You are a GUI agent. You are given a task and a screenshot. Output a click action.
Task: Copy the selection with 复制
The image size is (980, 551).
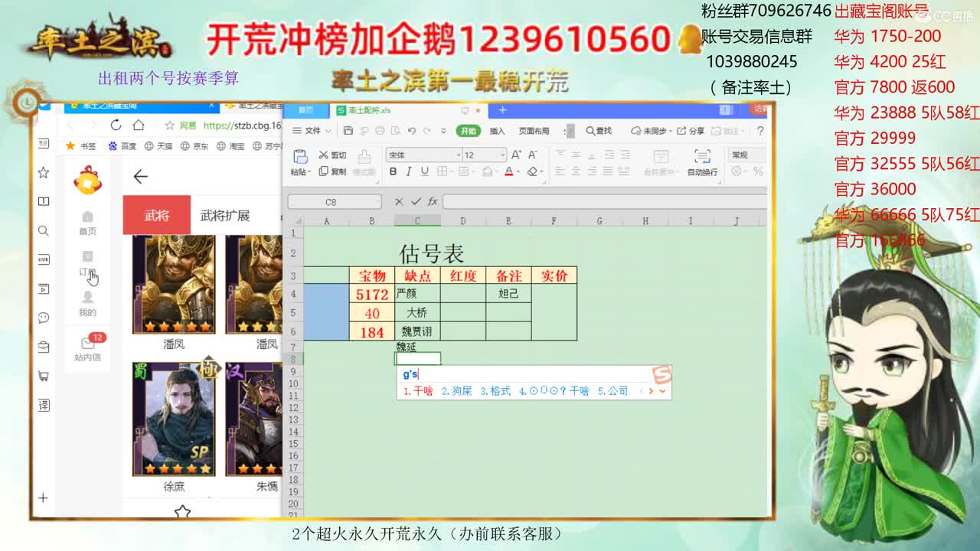point(333,171)
